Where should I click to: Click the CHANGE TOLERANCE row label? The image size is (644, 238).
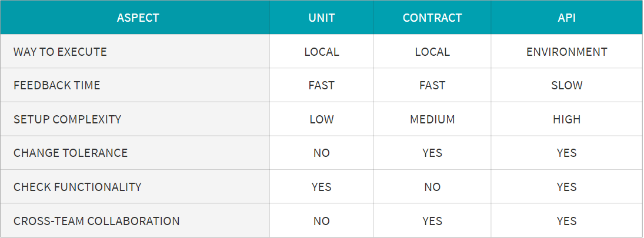(x=71, y=153)
